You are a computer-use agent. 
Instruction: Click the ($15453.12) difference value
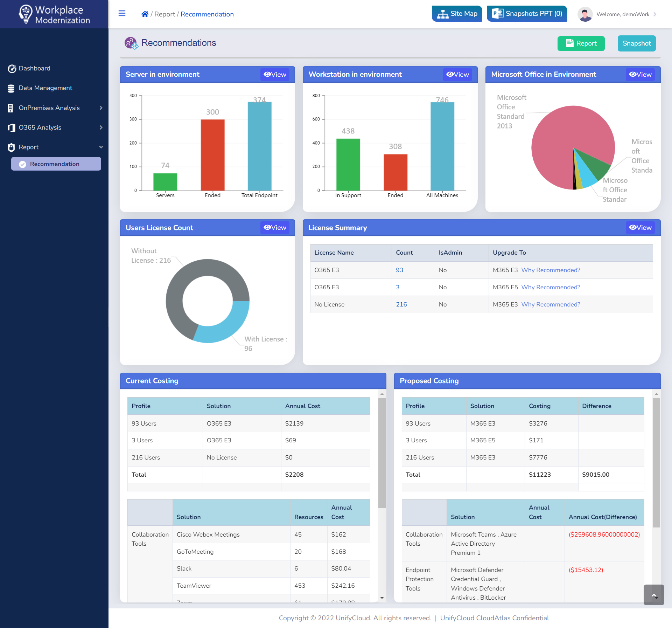586,570
